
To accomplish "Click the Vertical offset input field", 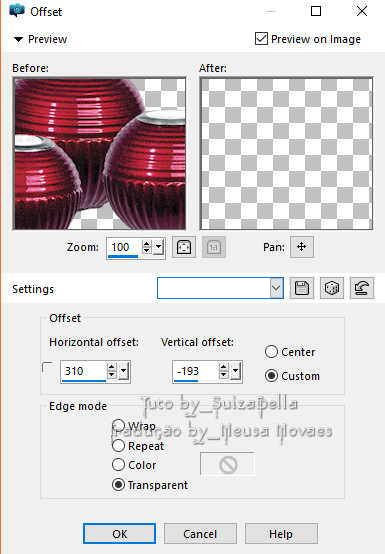I will coord(195,371).
